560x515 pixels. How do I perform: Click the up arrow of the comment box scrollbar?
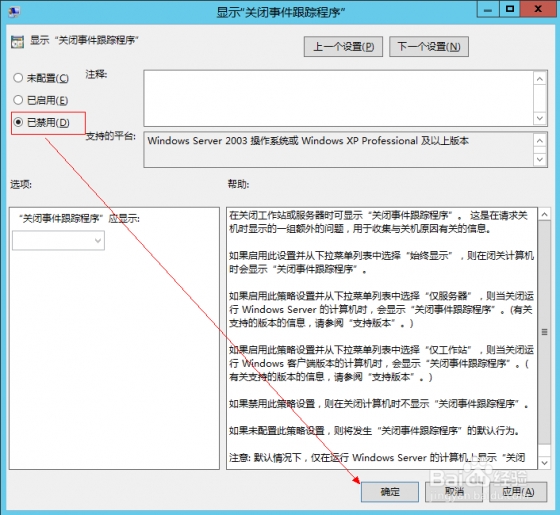point(540,79)
